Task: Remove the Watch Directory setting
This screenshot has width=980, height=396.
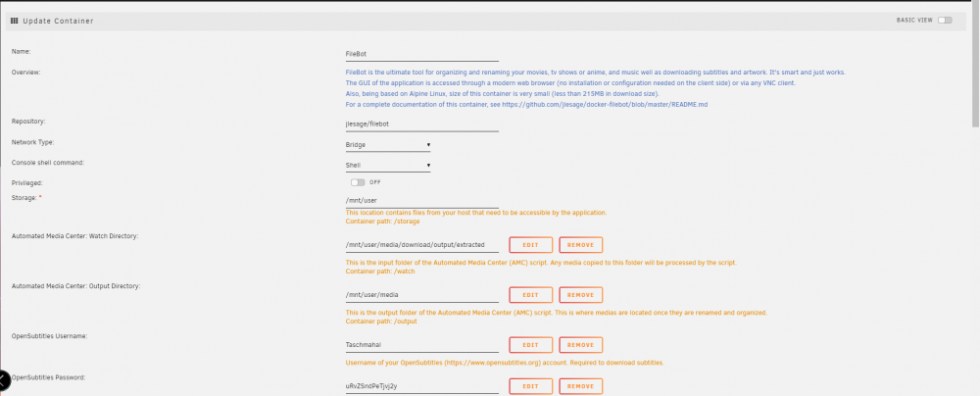Action: tap(580, 245)
